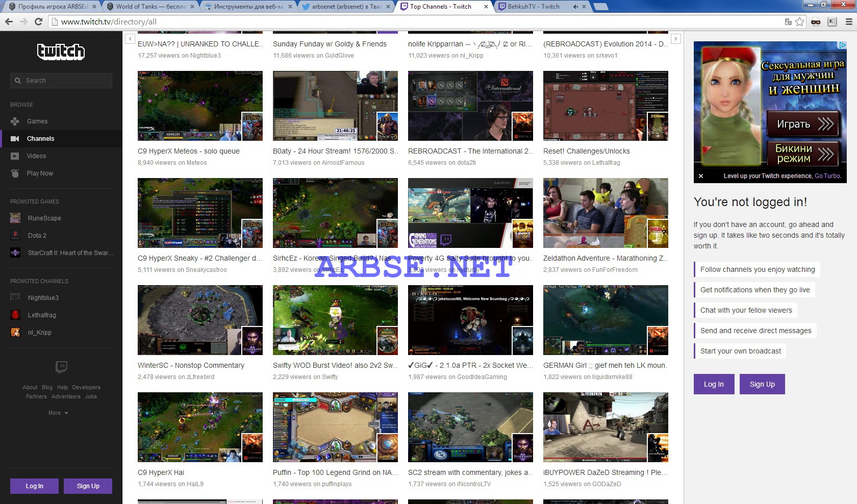Click the nl_Kripp channel avatar
Image resolution: width=857 pixels, height=504 pixels.
(x=15, y=332)
